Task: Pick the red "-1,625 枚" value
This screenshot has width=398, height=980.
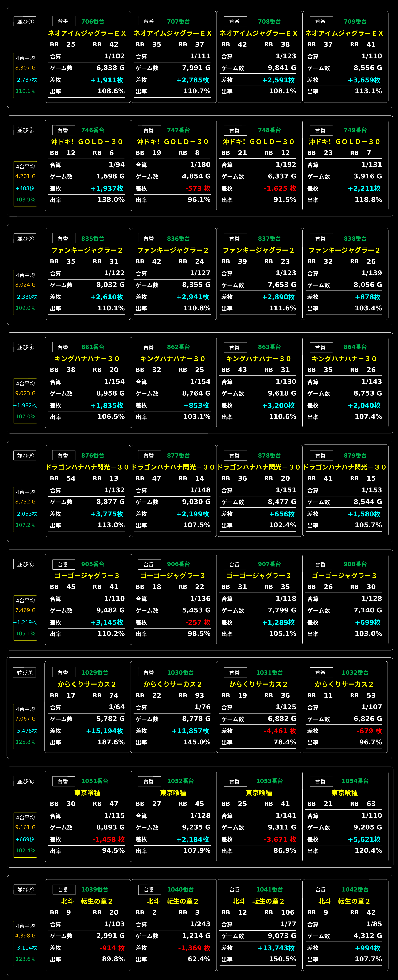Action: pyautogui.click(x=280, y=188)
